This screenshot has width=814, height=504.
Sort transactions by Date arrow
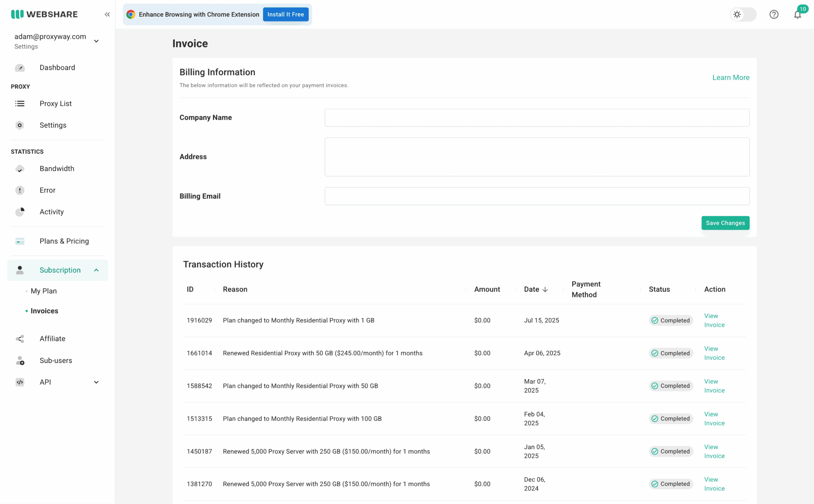(545, 289)
